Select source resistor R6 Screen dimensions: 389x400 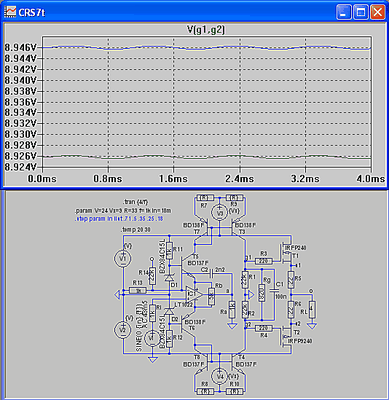[x=291, y=309]
